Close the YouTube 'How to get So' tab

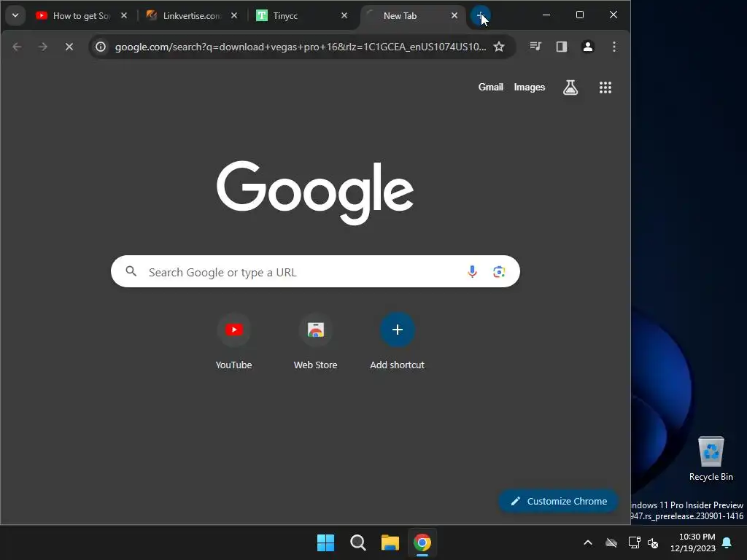tap(124, 16)
